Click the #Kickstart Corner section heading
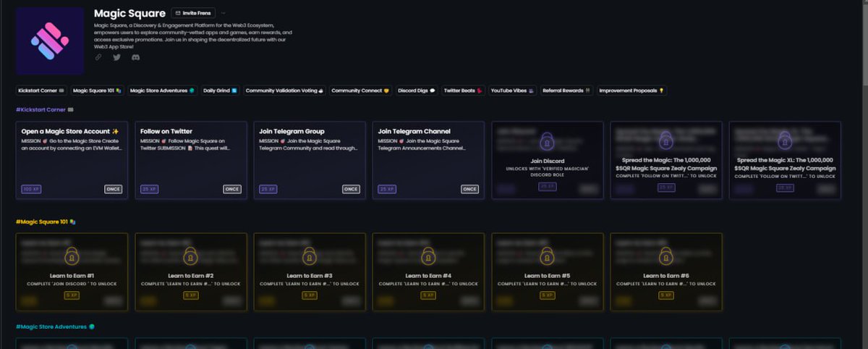Image resolution: width=868 pixels, height=349 pixels. [x=44, y=109]
